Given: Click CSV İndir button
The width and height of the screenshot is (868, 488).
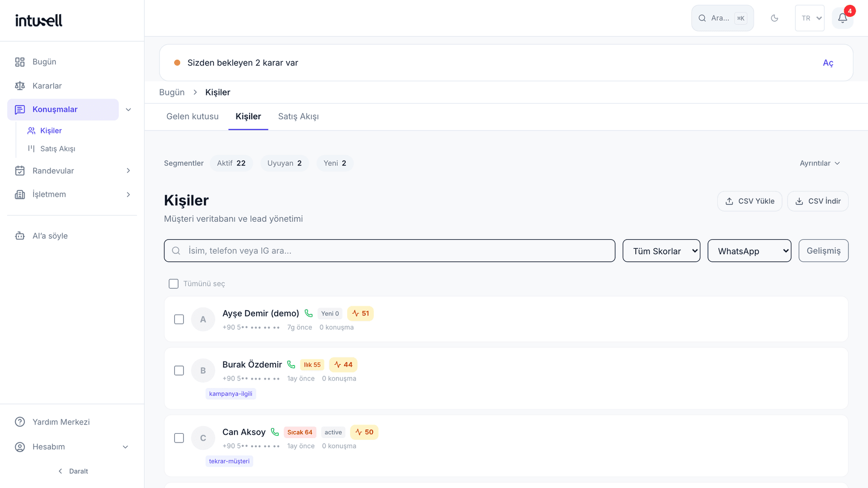Looking at the screenshot, I should [818, 201].
